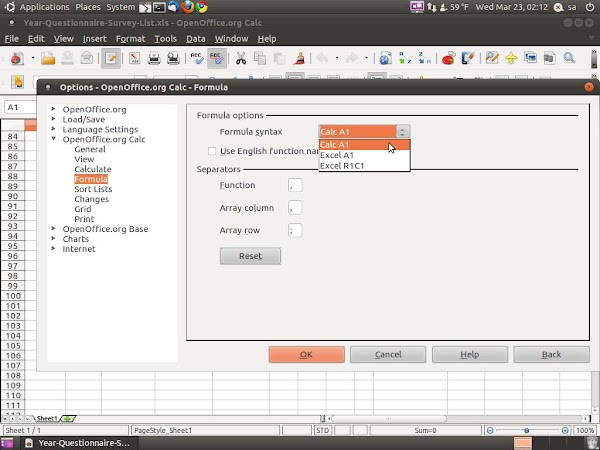Click the Back button
600x450 pixels.
pyautogui.click(x=551, y=355)
